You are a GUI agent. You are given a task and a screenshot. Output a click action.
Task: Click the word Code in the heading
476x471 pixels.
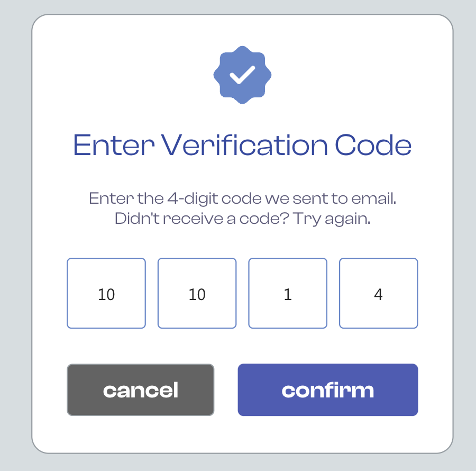(x=373, y=145)
